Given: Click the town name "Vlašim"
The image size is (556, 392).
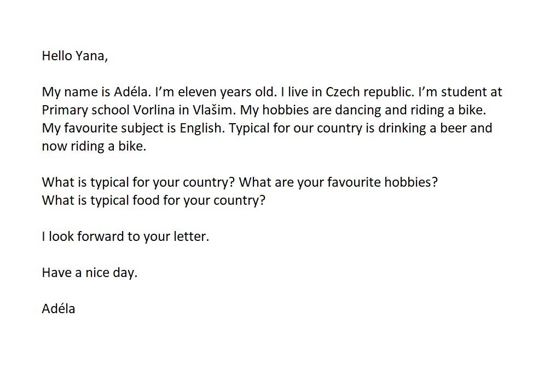Looking at the screenshot, I should click(214, 110).
